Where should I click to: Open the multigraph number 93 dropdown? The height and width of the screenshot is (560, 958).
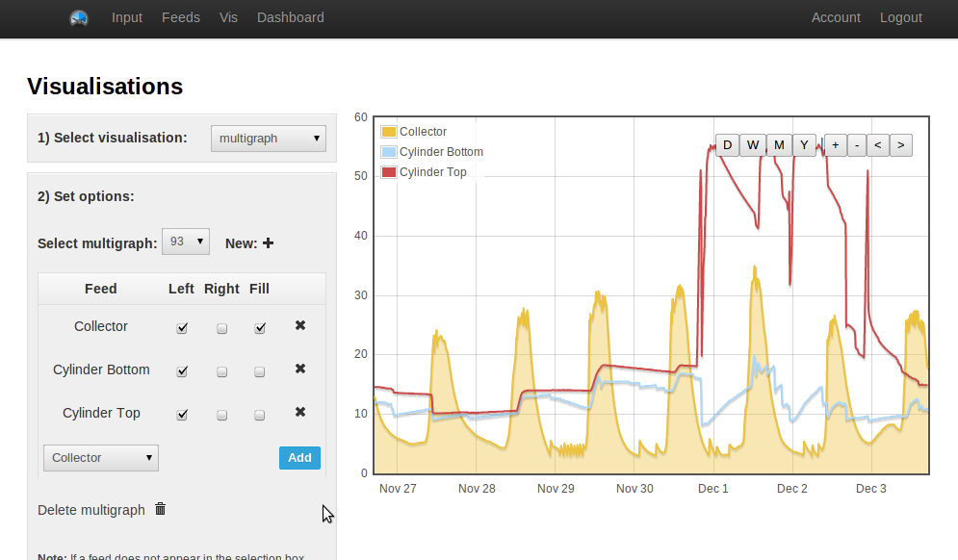click(x=186, y=242)
